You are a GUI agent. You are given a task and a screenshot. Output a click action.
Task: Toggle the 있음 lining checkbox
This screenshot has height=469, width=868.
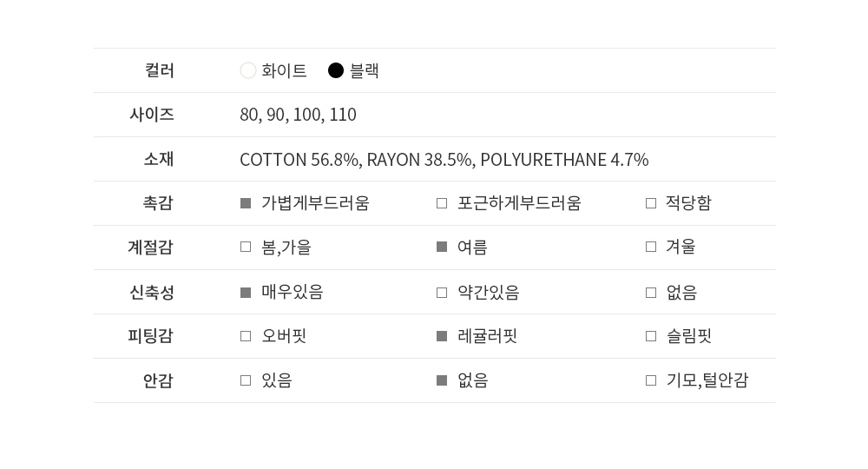(246, 380)
